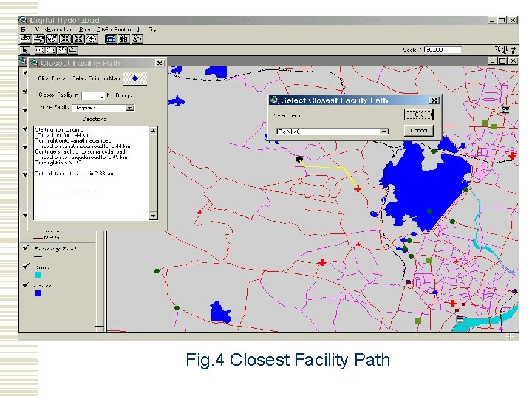Click the "Starting from Origin 0" direction line
This screenshot has width=532, height=399.
point(59,129)
